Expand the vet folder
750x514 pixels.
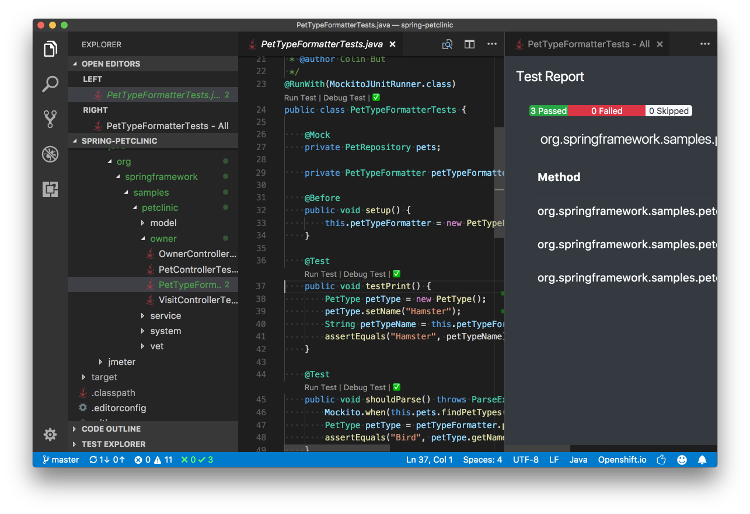tap(143, 346)
